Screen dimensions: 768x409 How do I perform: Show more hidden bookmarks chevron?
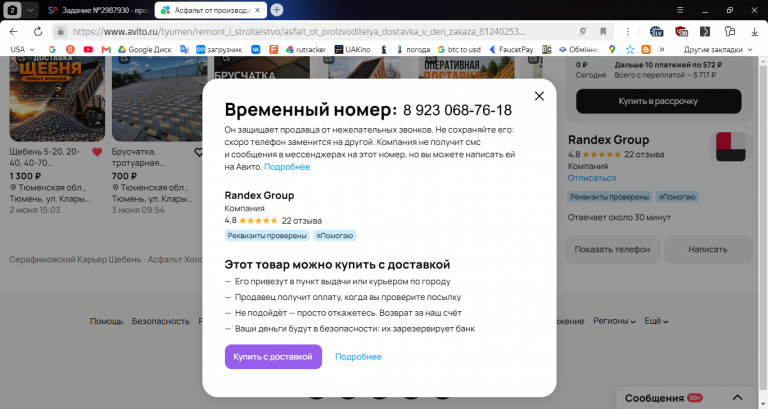(x=662, y=49)
